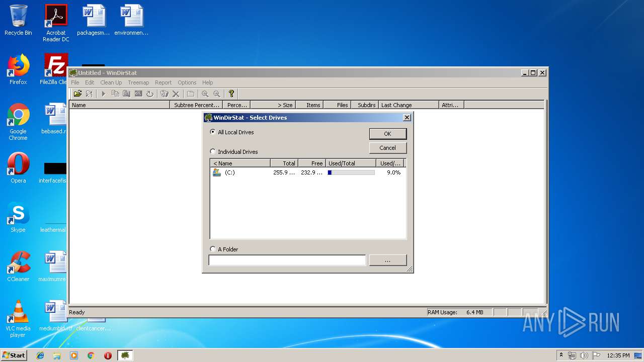Image resolution: width=644 pixels, height=362 pixels.
Task: Click the Used/Total column header
Action: pos(351,163)
